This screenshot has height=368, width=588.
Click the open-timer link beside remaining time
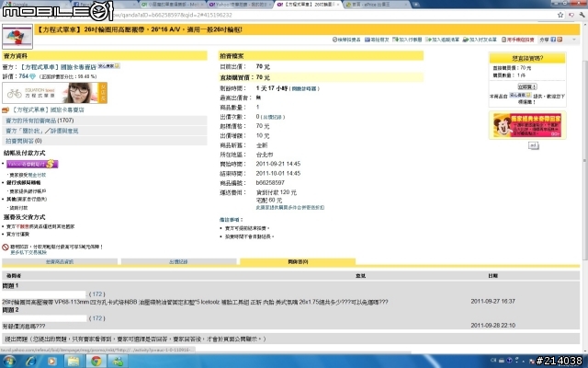pos(304,89)
